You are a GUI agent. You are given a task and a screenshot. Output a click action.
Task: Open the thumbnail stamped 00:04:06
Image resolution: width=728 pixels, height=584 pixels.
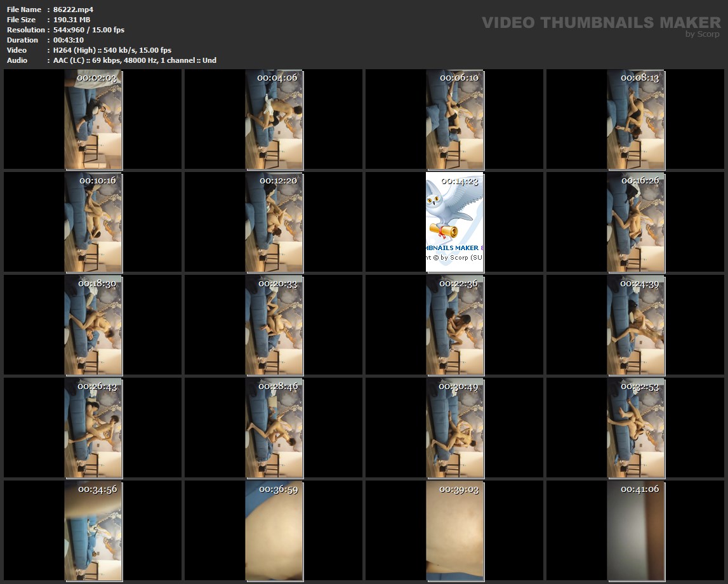click(274, 119)
